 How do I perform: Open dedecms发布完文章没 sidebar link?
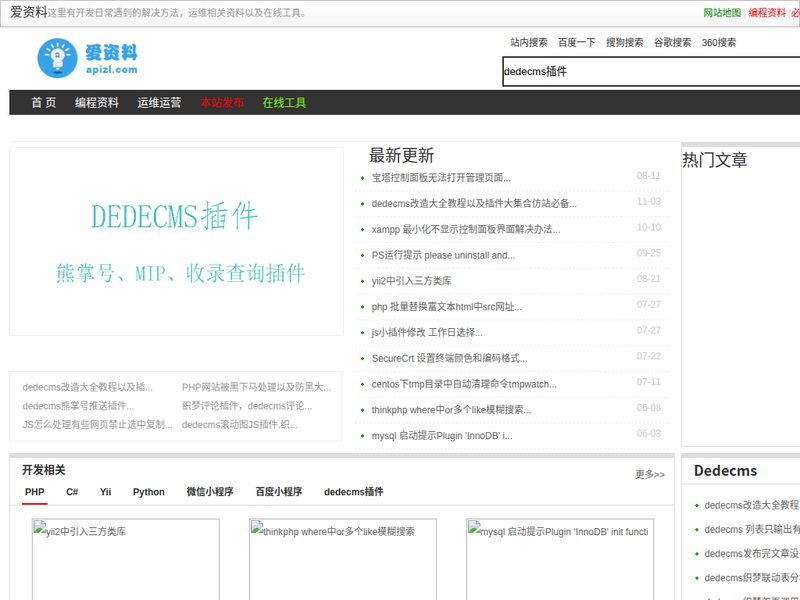(752, 554)
